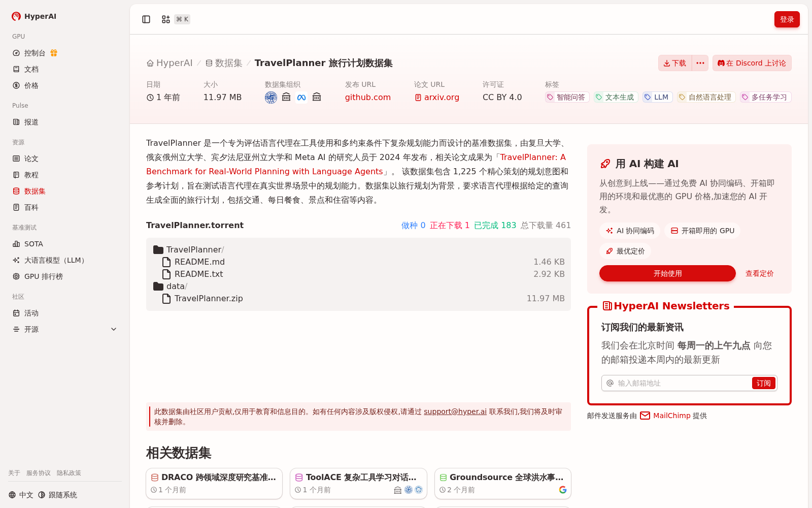Click the 多任务学习 tag
The width and height of the screenshot is (812, 508).
(765, 97)
